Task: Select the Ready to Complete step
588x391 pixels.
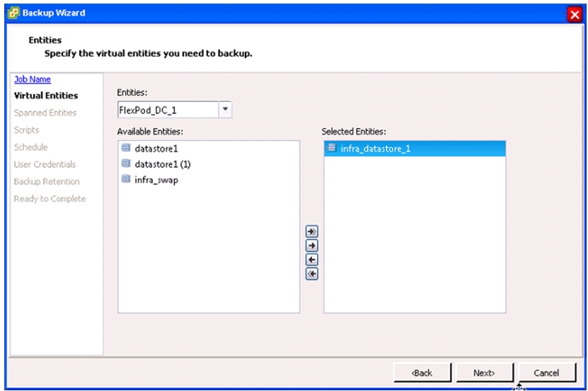Action: tap(50, 199)
